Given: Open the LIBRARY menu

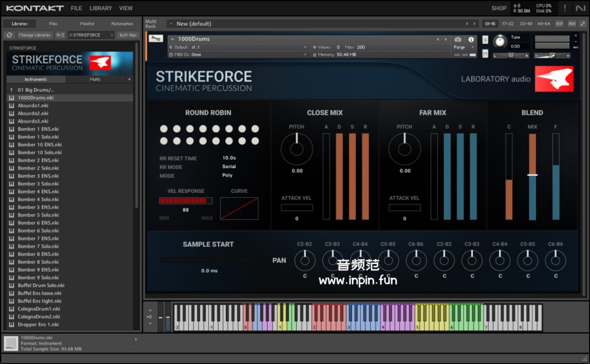Looking at the screenshot, I should pos(100,8).
